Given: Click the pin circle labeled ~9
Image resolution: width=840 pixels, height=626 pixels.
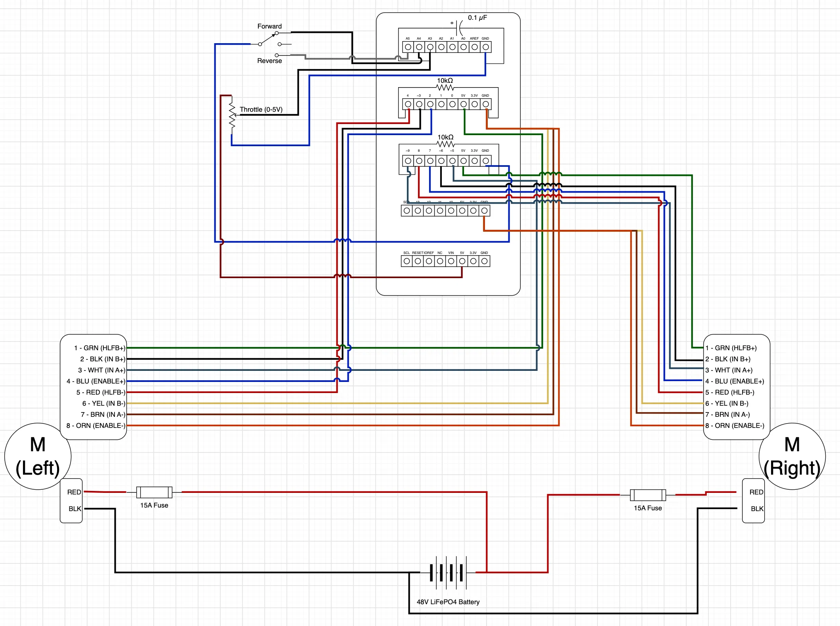Looking at the screenshot, I should pyautogui.click(x=408, y=161).
